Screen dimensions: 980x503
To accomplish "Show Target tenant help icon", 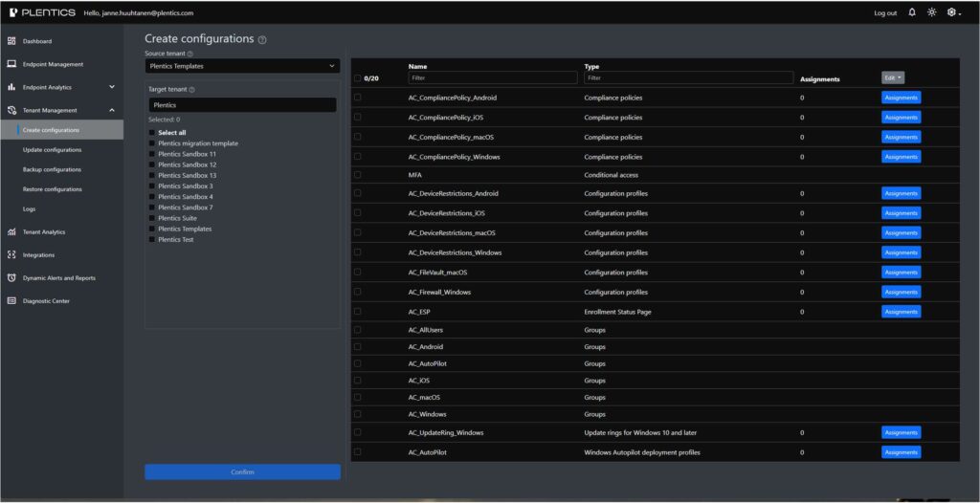I will click(191, 89).
